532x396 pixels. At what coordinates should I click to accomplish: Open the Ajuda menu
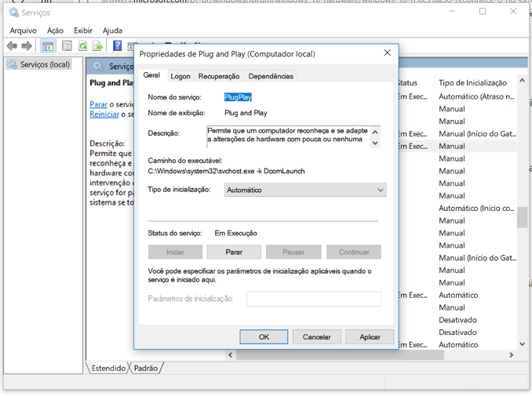[112, 31]
